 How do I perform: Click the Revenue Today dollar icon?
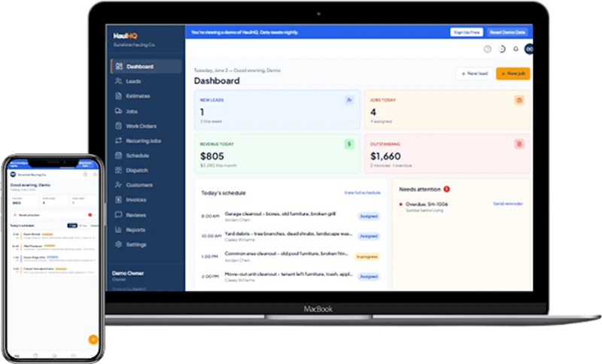pyautogui.click(x=349, y=144)
